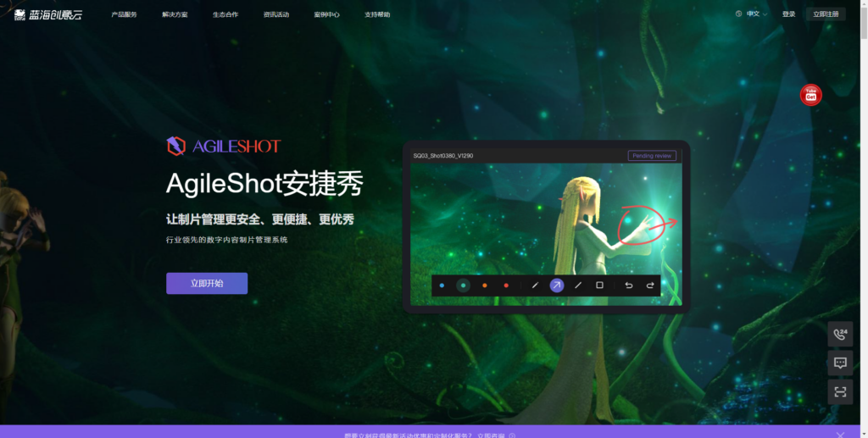
Task: Click the 蓝海创意云 logo
Action: coord(47,15)
